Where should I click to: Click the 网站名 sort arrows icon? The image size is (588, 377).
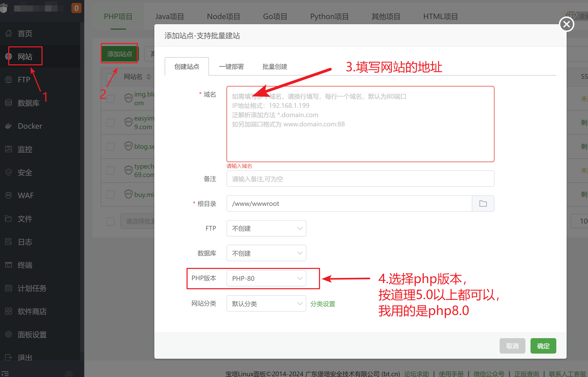tap(149, 76)
